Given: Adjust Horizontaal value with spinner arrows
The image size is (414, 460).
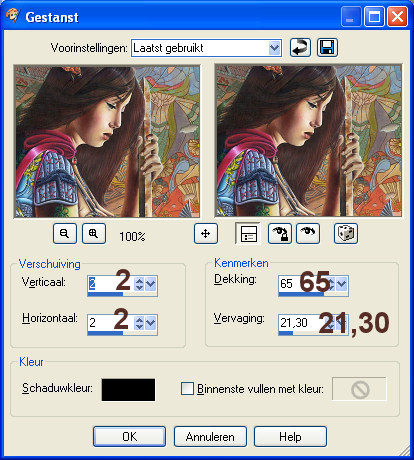Looking at the screenshot, I should 139,323.
